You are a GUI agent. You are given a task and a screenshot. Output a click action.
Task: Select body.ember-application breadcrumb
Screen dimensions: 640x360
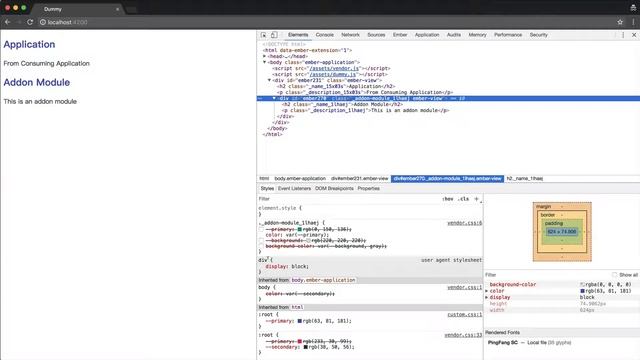click(300, 179)
